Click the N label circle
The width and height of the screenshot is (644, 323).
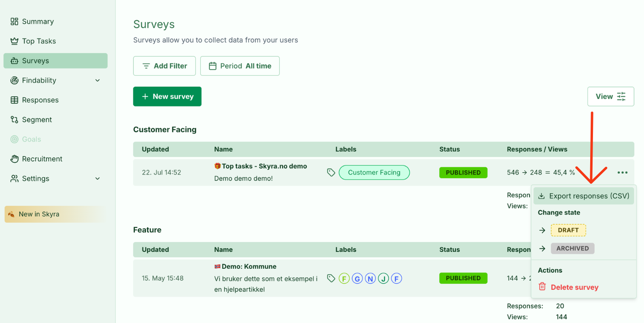(x=370, y=279)
